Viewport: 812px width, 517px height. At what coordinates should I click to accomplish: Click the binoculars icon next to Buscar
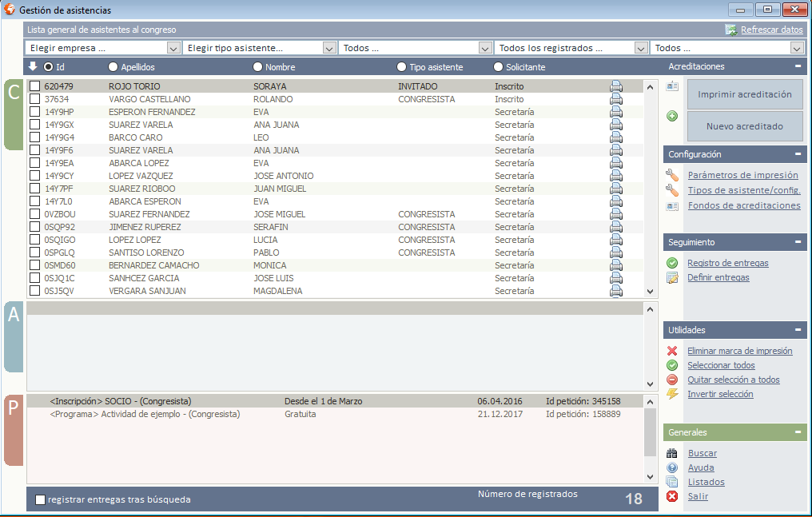point(672,453)
